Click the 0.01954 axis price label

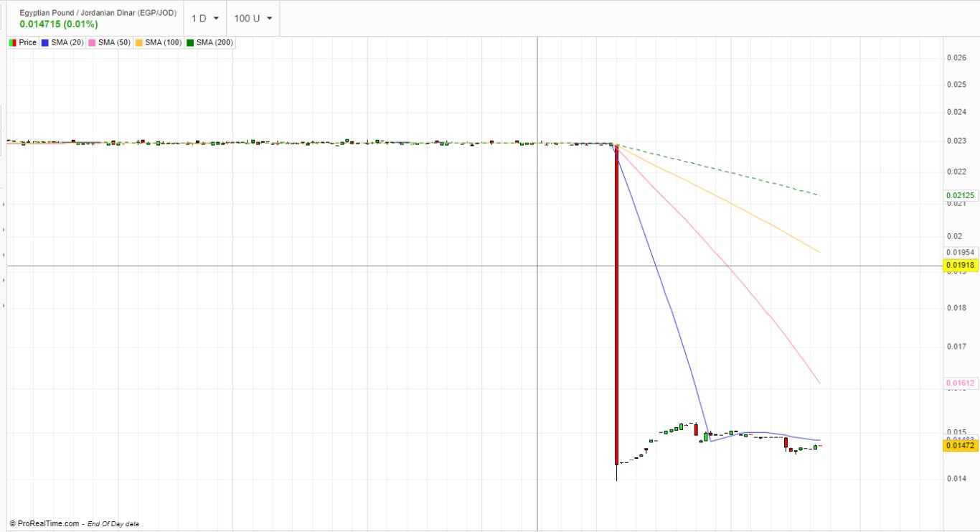(961, 252)
